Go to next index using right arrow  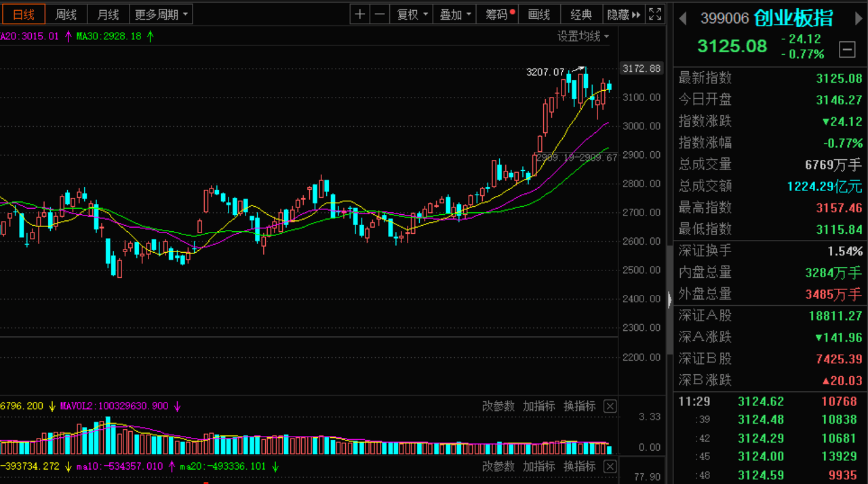(x=859, y=18)
